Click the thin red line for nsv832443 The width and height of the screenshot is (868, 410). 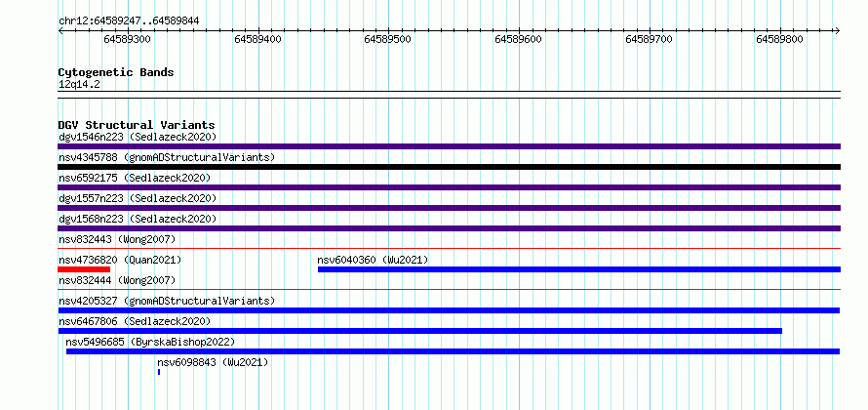tap(449, 249)
